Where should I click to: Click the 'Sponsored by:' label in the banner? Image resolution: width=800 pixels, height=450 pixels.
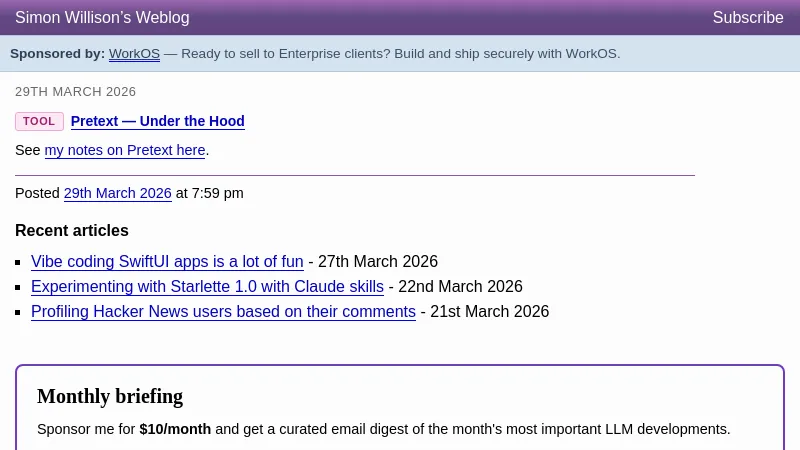tap(57, 54)
